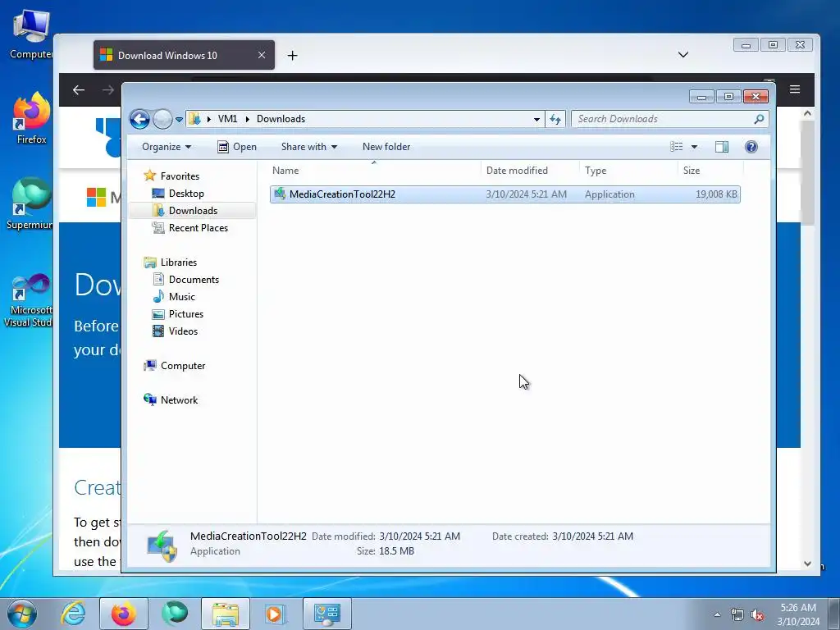Select the MediaCreationTool22H2 file
This screenshot has width=840, height=630.
point(505,194)
